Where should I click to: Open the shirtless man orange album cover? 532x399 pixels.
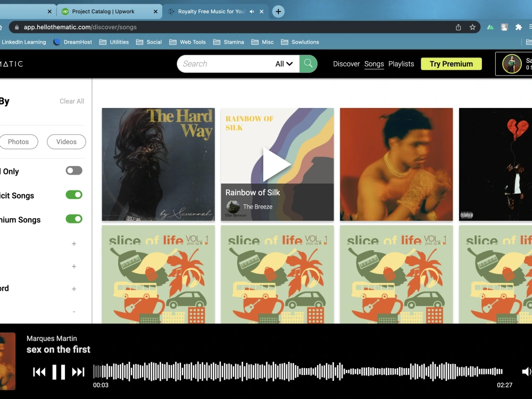(x=396, y=164)
